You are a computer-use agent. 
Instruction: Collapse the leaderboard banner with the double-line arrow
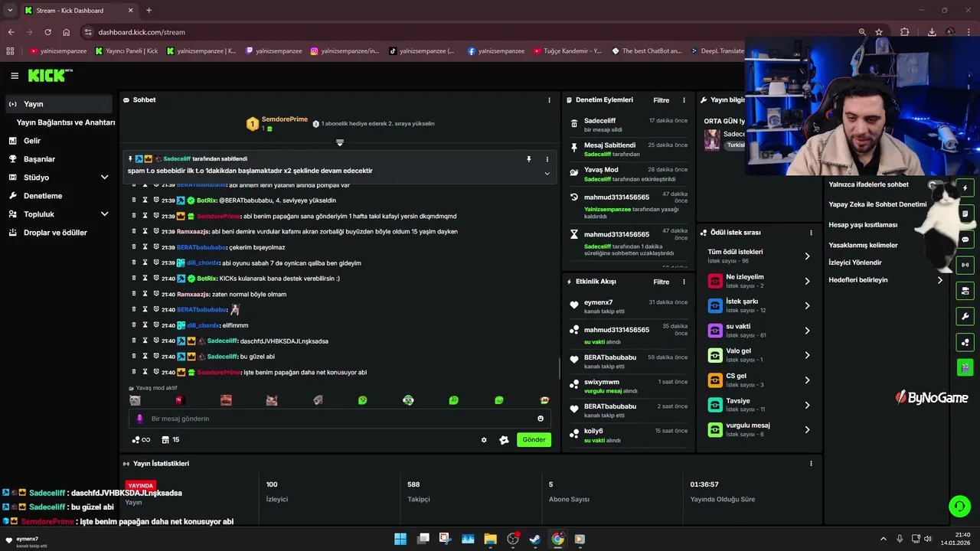[x=340, y=143]
